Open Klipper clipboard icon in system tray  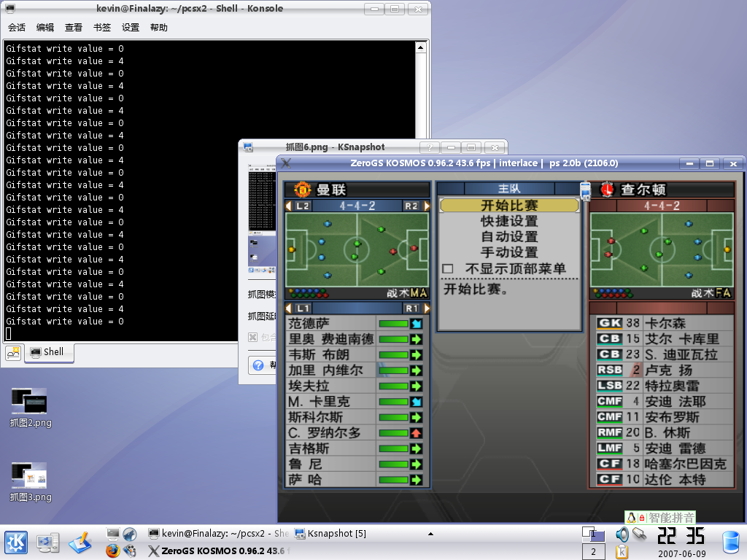(622, 551)
